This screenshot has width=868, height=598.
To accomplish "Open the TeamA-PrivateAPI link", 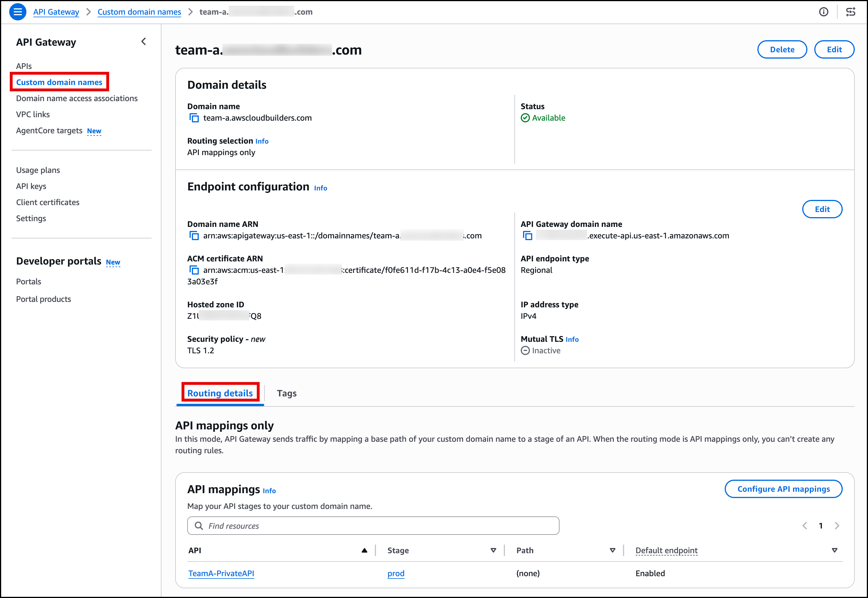I will point(221,573).
